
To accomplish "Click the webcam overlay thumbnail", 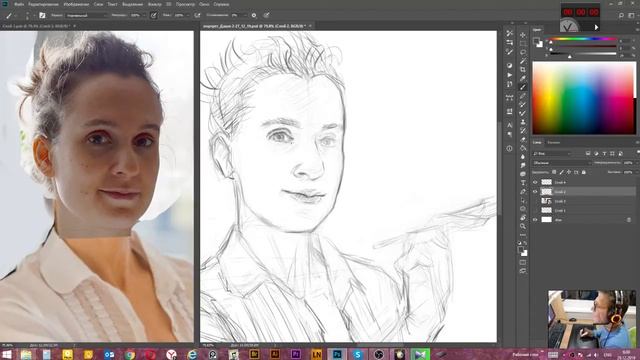I will pyautogui.click(x=592, y=319).
